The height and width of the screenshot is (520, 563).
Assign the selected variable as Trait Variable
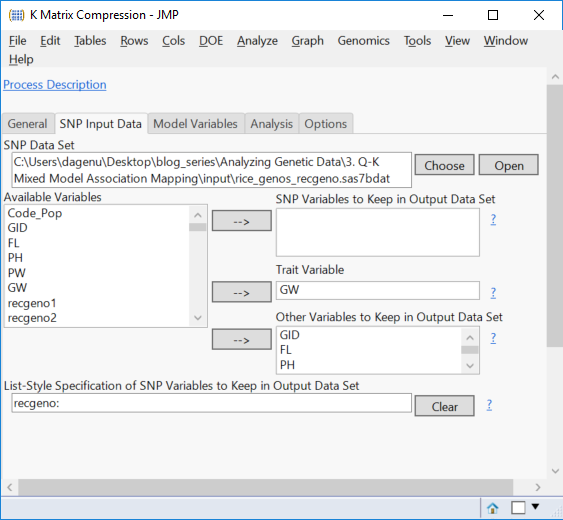point(242,292)
